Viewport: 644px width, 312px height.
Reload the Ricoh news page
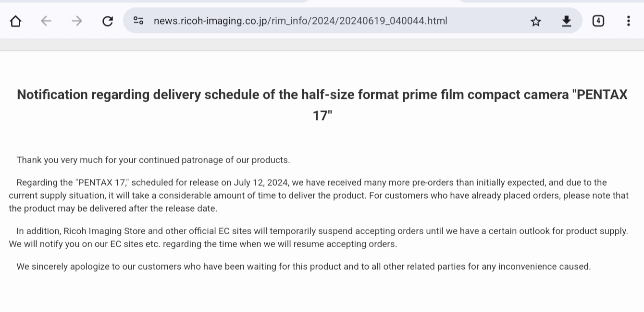click(108, 21)
